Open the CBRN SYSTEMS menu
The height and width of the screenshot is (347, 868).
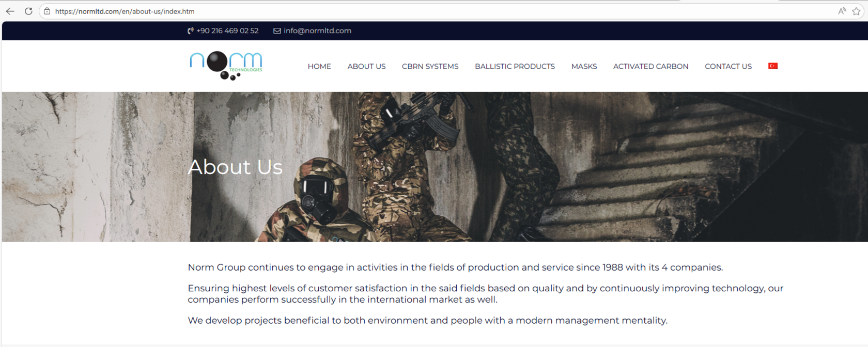pyautogui.click(x=430, y=67)
